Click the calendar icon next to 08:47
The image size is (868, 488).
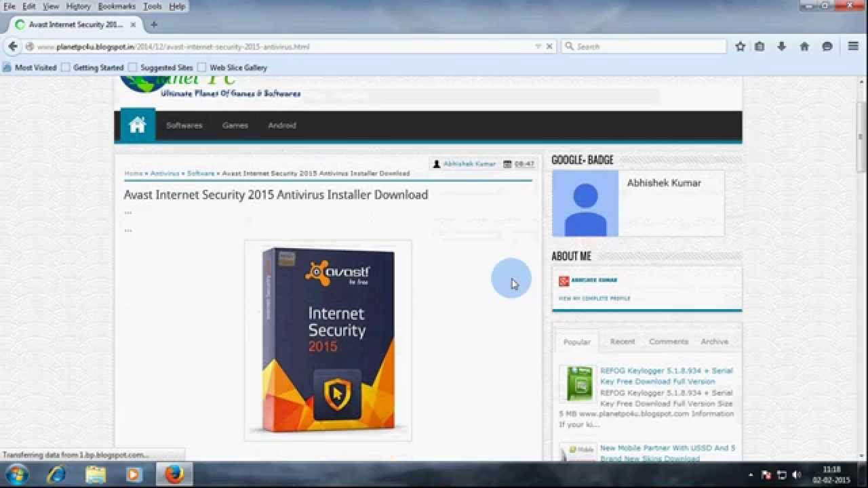[x=507, y=164]
